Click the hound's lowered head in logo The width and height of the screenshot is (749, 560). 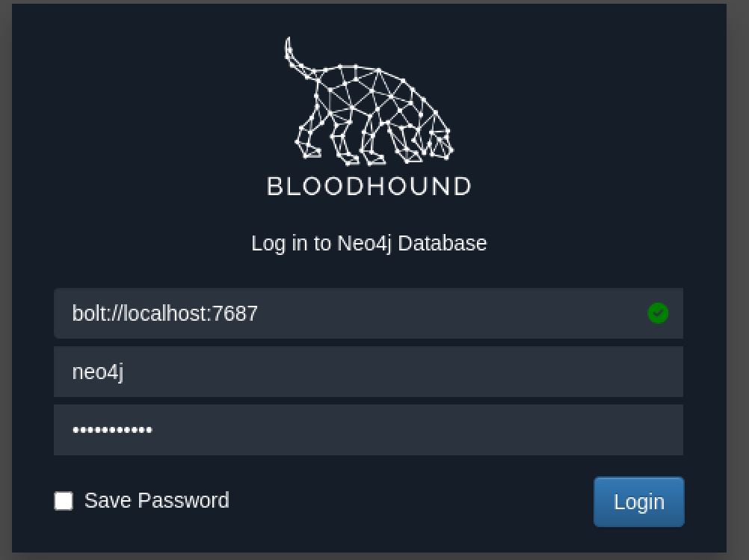[x=440, y=142]
